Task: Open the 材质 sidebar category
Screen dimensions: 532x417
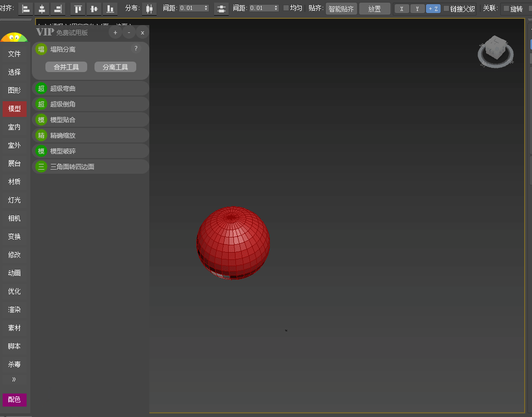Action: click(x=15, y=182)
